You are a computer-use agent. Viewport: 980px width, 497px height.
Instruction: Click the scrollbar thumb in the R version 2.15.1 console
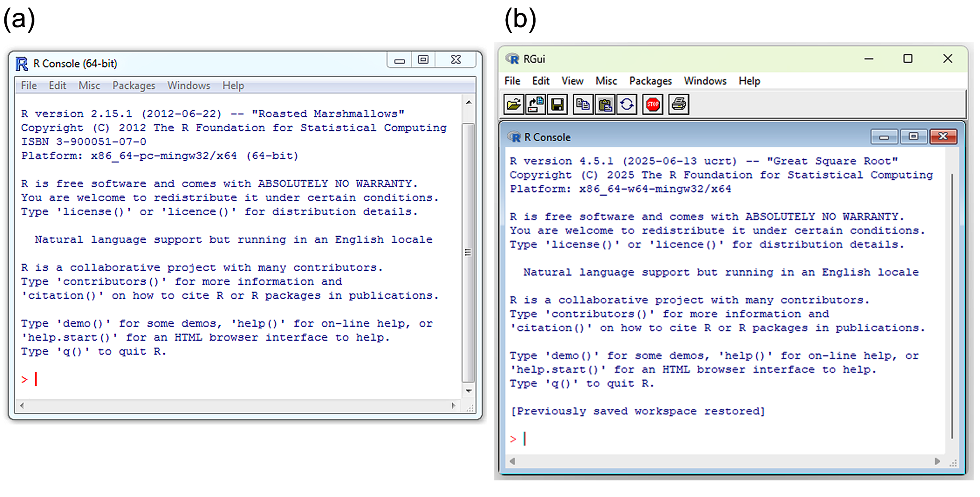click(468, 252)
